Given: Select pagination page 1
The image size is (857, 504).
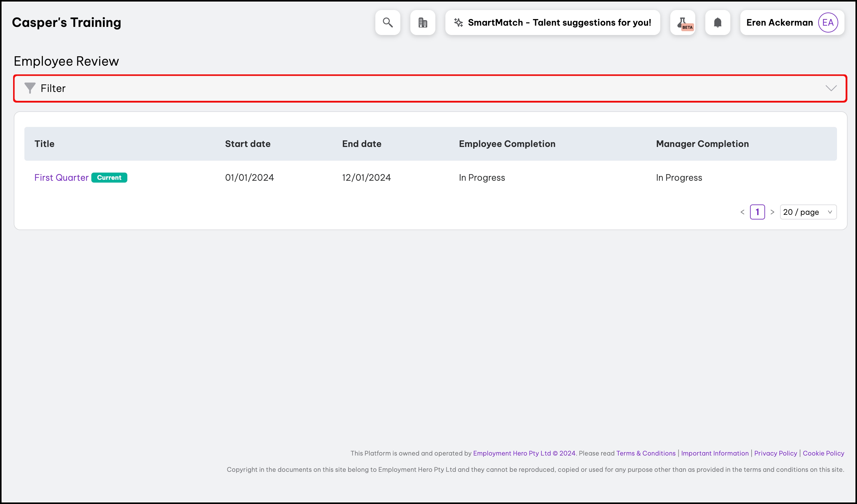Looking at the screenshot, I should coord(757,212).
